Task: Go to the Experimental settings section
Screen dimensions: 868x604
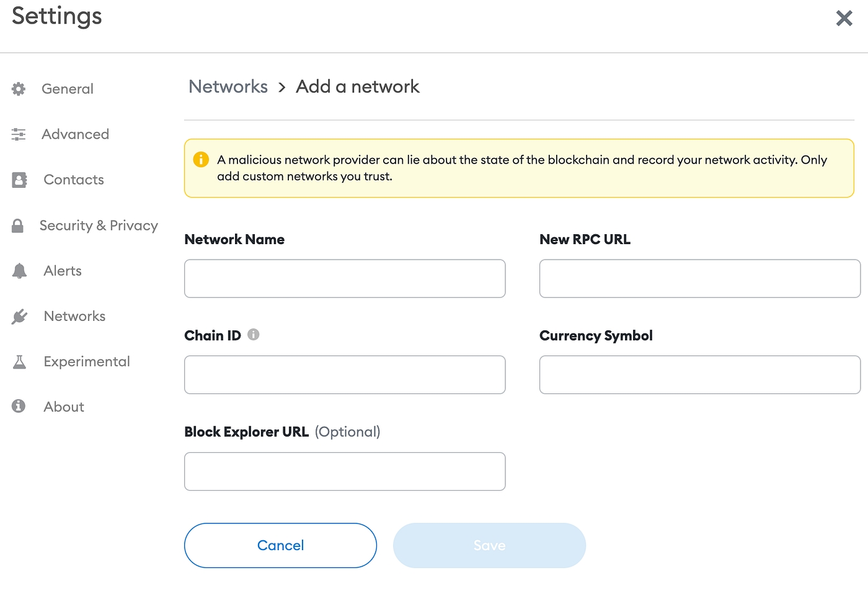Action: pyautogui.click(x=87, y=362)
